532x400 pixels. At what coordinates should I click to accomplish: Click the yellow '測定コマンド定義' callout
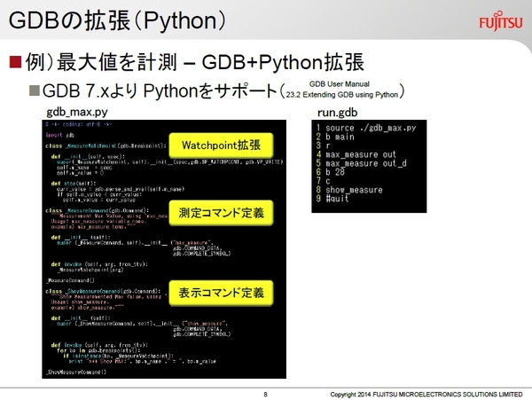pos(221,213)
